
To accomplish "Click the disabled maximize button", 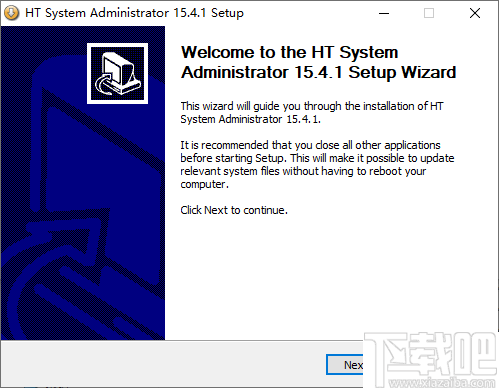I will click(x=429, y=13).
